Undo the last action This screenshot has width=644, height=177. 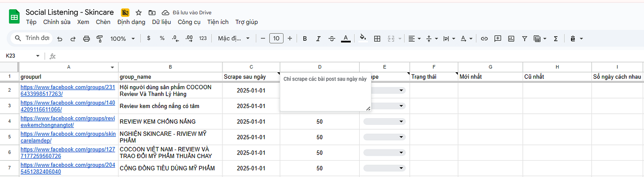[x=60, y=38]
